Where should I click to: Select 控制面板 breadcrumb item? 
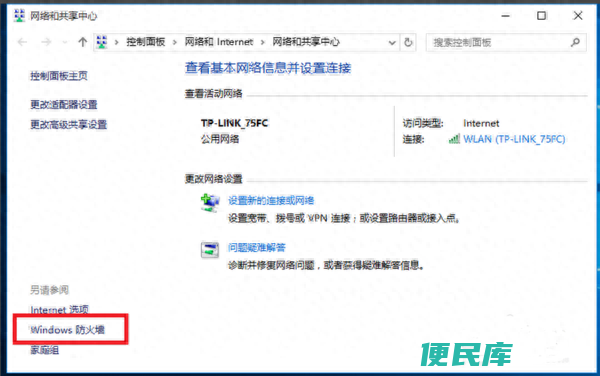(145, 42)
